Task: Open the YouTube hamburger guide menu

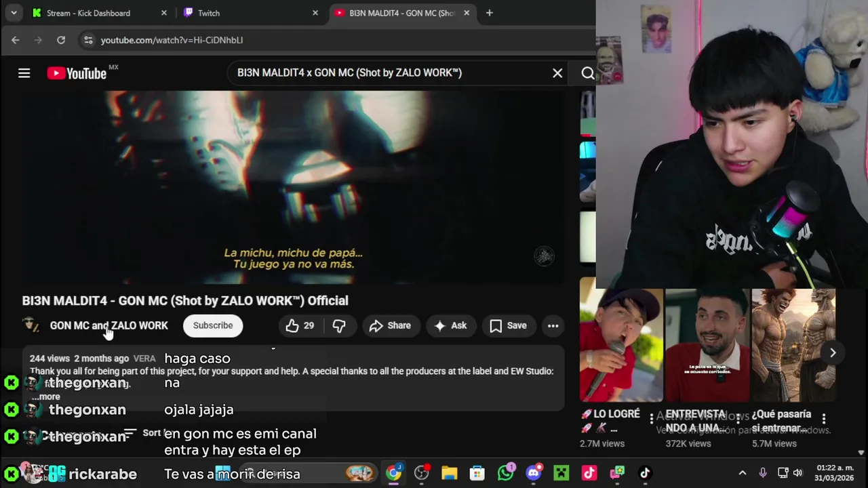Action: [24, 73]
